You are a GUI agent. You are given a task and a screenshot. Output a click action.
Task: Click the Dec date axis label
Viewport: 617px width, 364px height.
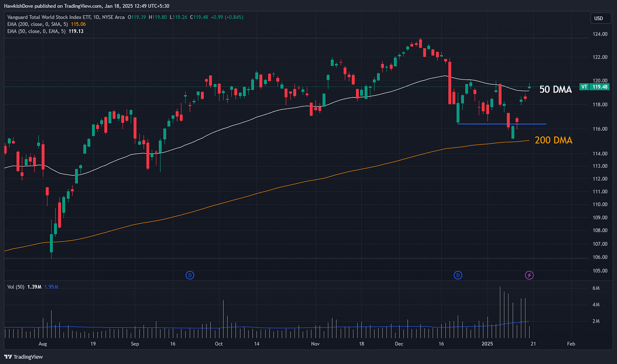tap(399, 344)
